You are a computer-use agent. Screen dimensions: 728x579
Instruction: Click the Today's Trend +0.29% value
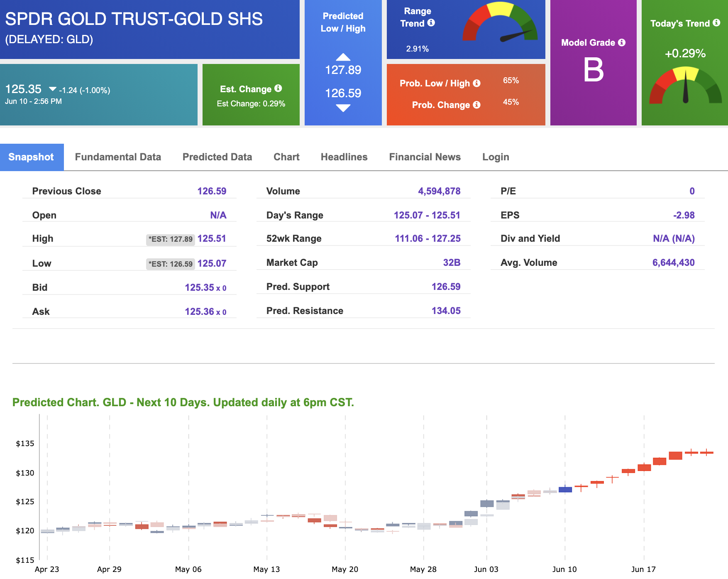685,54
